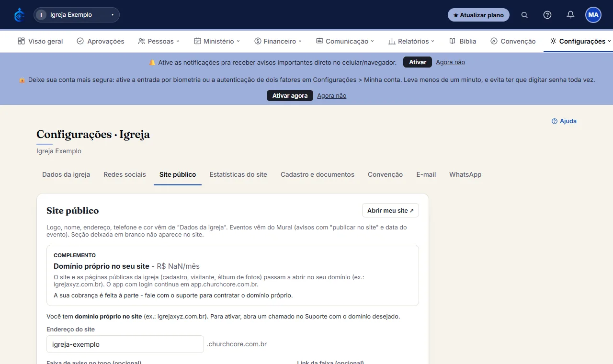The height and width of the screenshot is (364, 613).
Task: Dismiss security banner with Agora não
Action: 331,96
